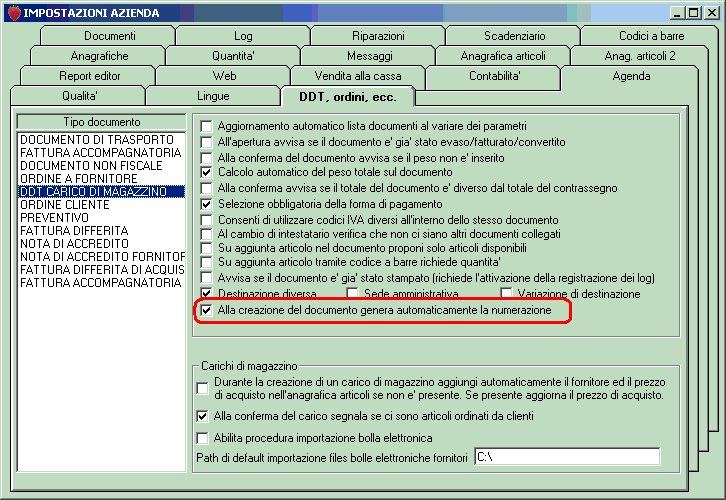Screen dimensions: 726x500
Task: Select DDT CARICO DI MAGAZZINO entry
Action: click(x=101, y=191)
